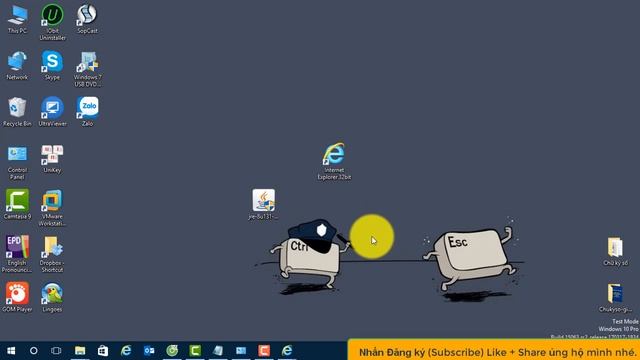Open the green circular browser taskbar icon
Image resolution: width=640 pixels, height=360 pixels.
[172, 351]
